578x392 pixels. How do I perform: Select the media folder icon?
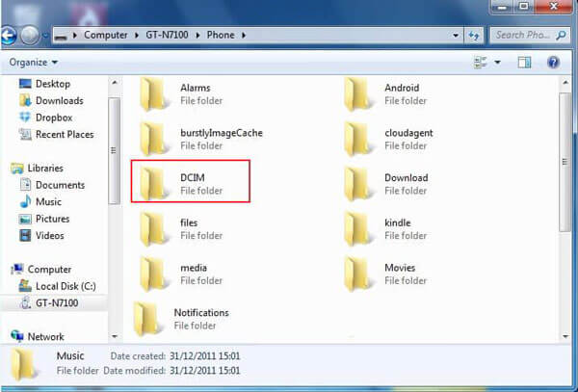pos(152,274)
